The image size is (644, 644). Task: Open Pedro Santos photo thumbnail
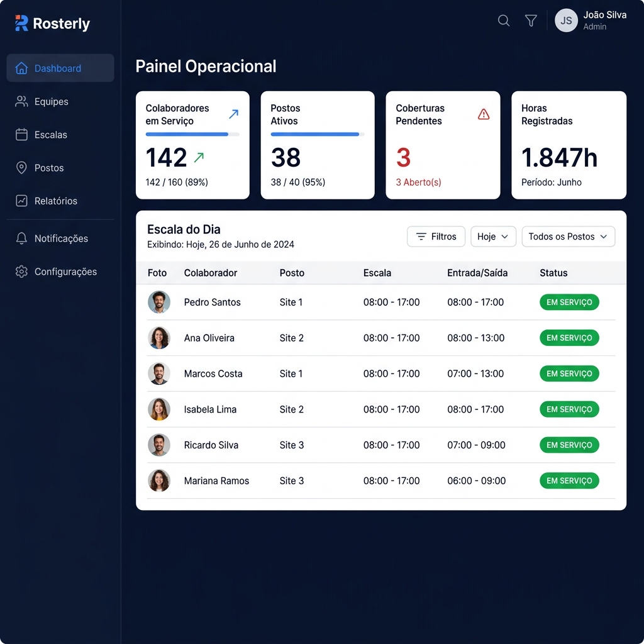[x=159, y=302]
